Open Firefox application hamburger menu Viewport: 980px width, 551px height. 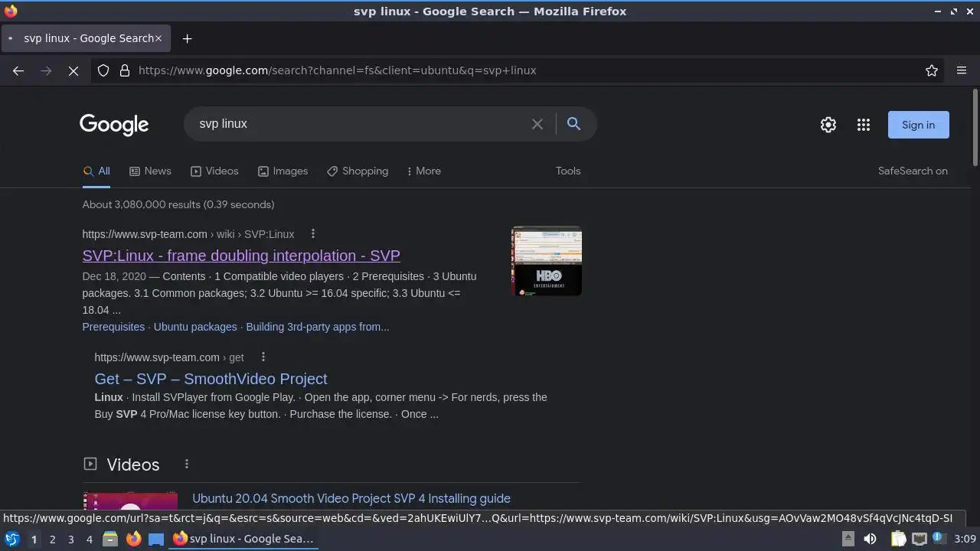point(962,70)
